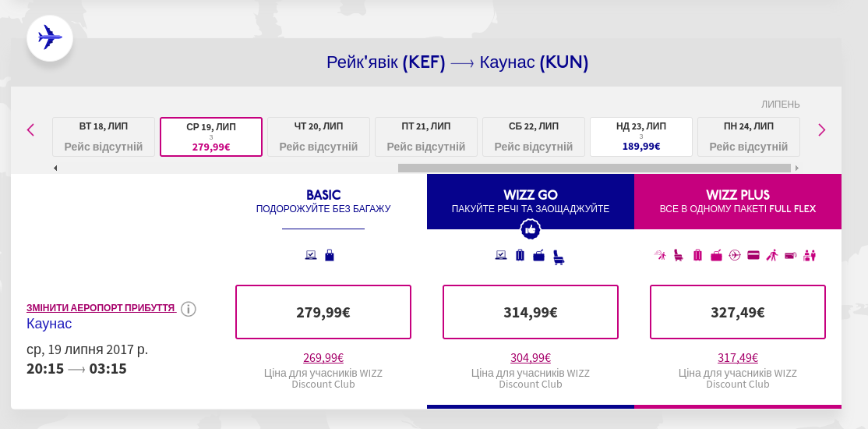The width and height of the screenshot is (868, 429).
Task: Click the pink two-people icon under WIZZ PLUS
Action: 810,255
